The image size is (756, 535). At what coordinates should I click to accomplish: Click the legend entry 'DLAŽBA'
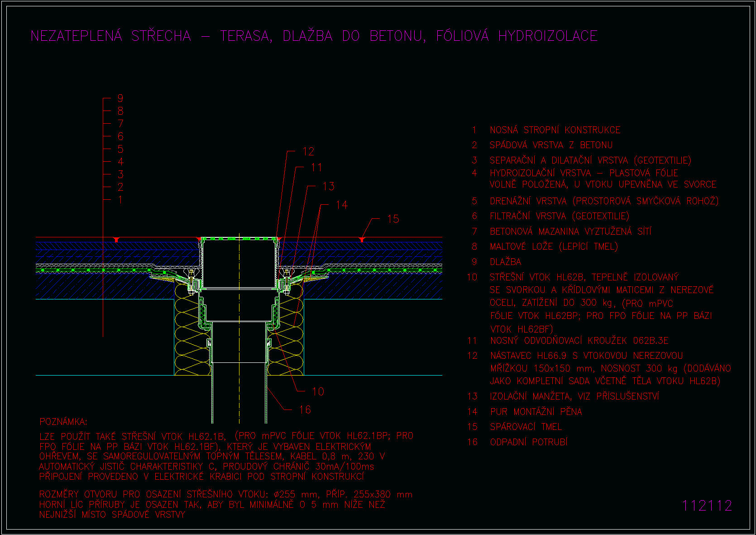506,262
